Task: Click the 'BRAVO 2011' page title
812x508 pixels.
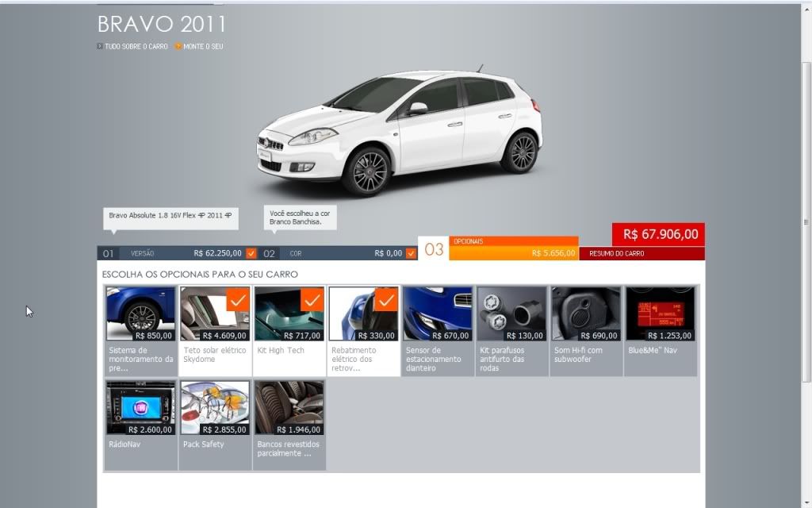Action: [162, 24]
